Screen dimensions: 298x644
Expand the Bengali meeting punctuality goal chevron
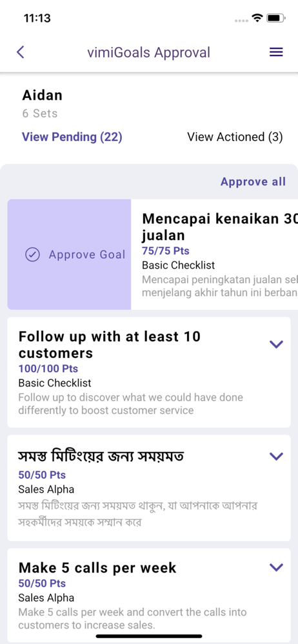(276, 456)
